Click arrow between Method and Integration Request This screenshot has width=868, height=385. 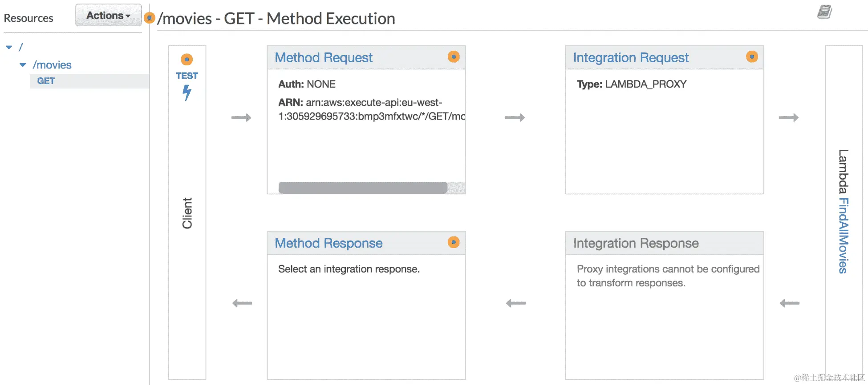coord(515,118)
